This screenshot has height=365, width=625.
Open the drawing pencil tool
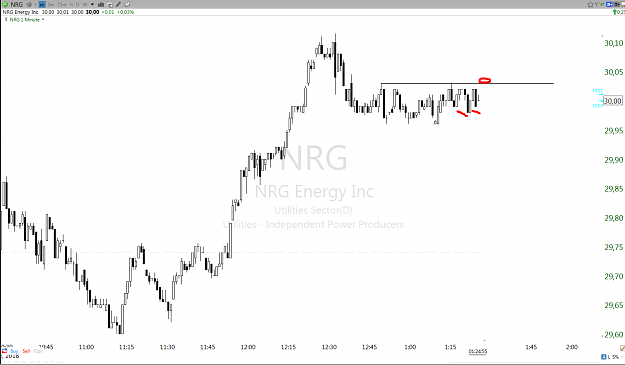(x=118, y=4)
